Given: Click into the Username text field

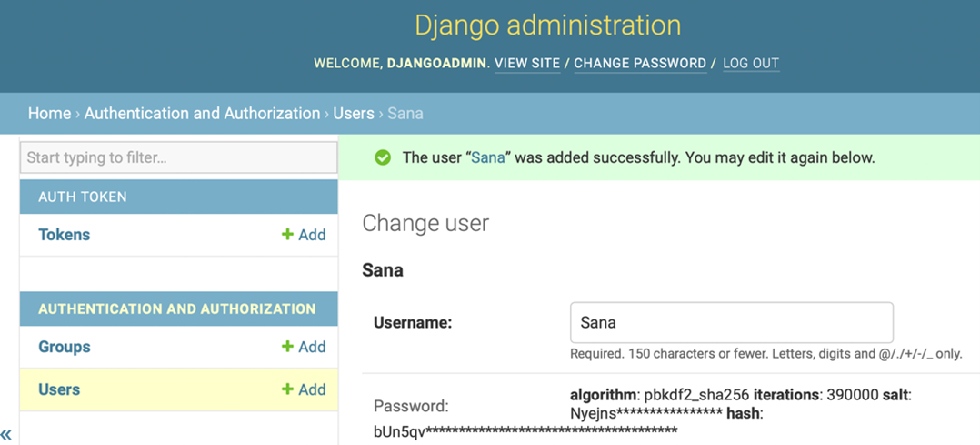Looking at the screenshot, I should (x=731, y=322).
